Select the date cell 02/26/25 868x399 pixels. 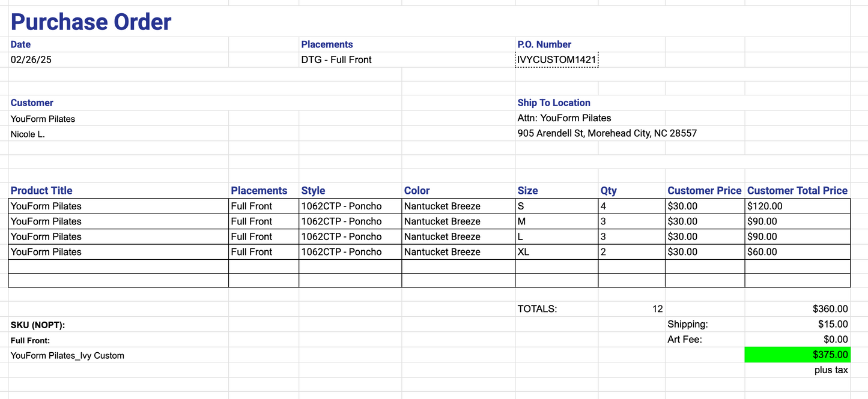coord(35,59)
